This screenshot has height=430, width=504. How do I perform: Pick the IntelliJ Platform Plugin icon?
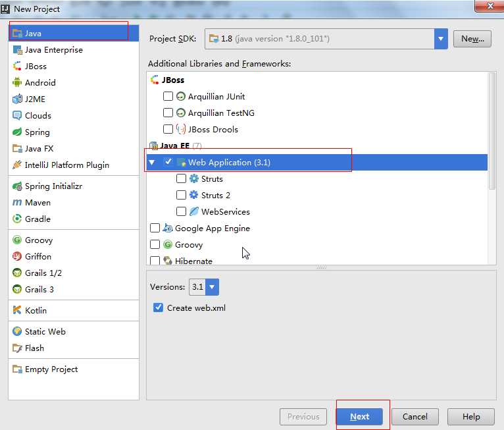coord(17,165)
